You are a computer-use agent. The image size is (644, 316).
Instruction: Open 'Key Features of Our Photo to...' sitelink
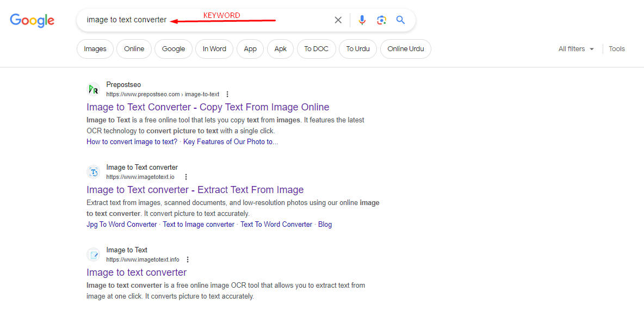[231, 142]
